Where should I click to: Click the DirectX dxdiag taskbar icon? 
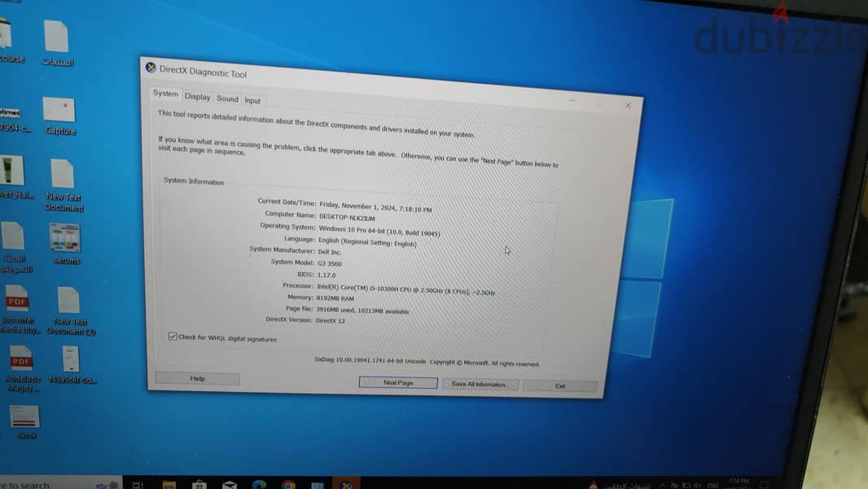click(x=347, y=484)
